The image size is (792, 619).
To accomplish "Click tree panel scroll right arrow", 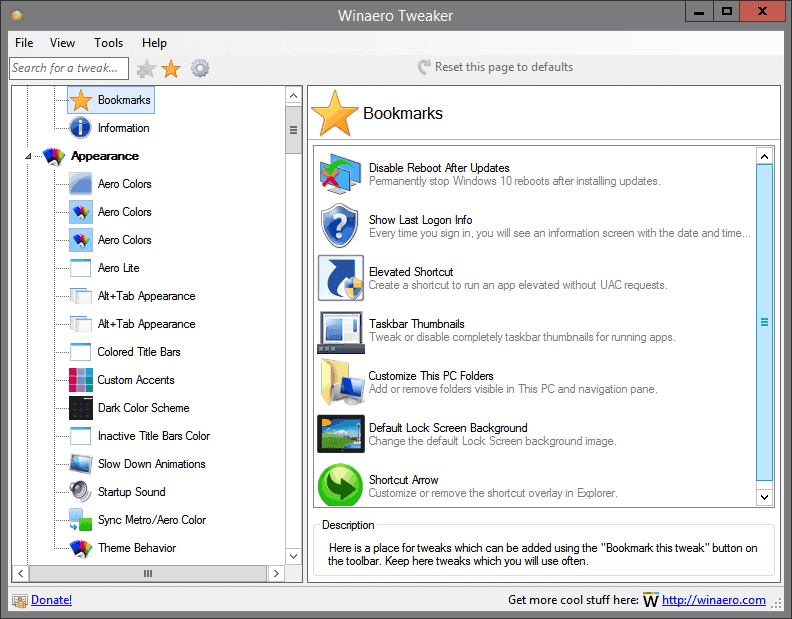I will tap(276, 574).
